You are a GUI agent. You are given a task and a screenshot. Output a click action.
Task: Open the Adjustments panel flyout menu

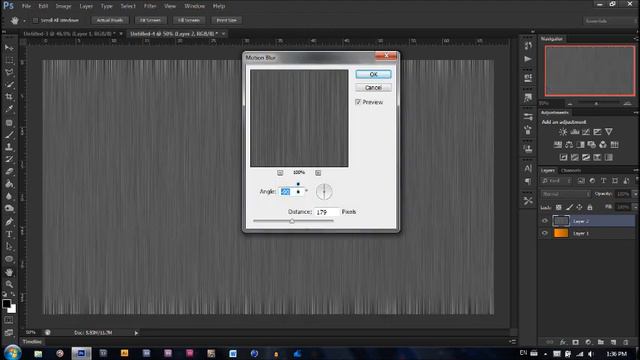[636, 112]
